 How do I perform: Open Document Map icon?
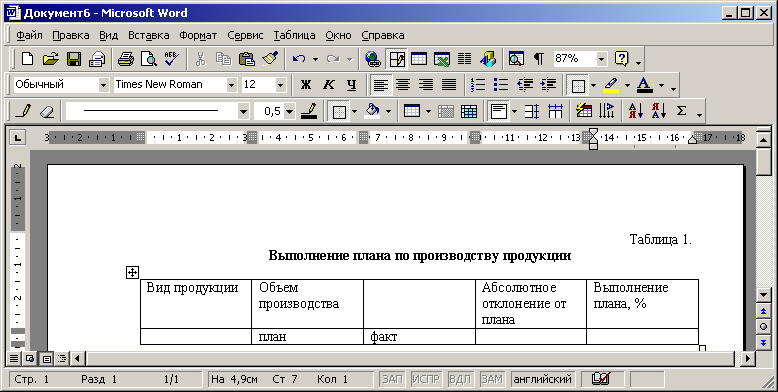(516, 59)
